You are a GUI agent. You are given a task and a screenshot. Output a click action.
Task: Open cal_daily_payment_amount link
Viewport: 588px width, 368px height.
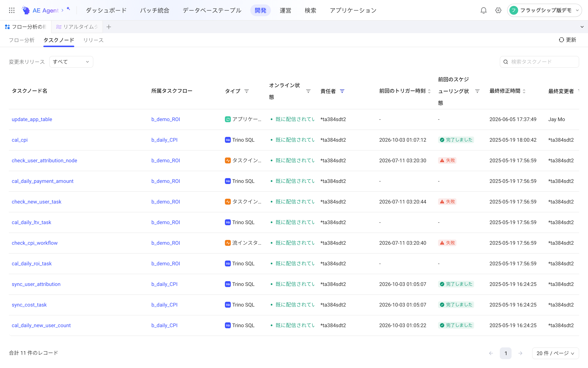(42, 181)
